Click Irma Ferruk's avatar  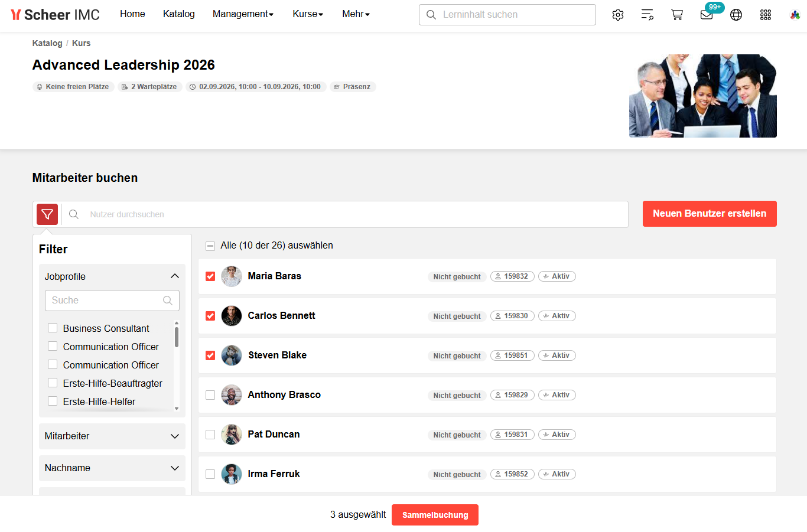point(232,474)
